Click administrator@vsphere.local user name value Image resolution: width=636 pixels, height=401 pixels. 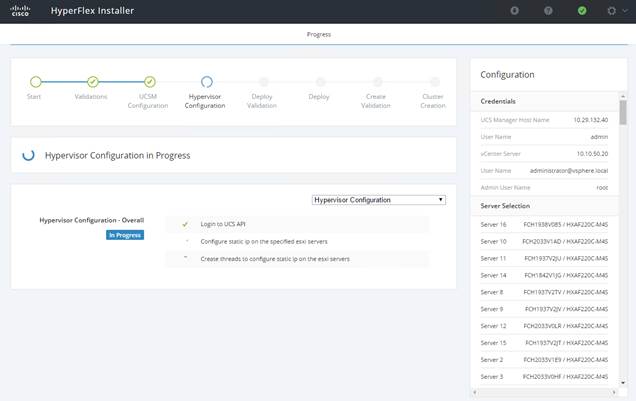569,171
